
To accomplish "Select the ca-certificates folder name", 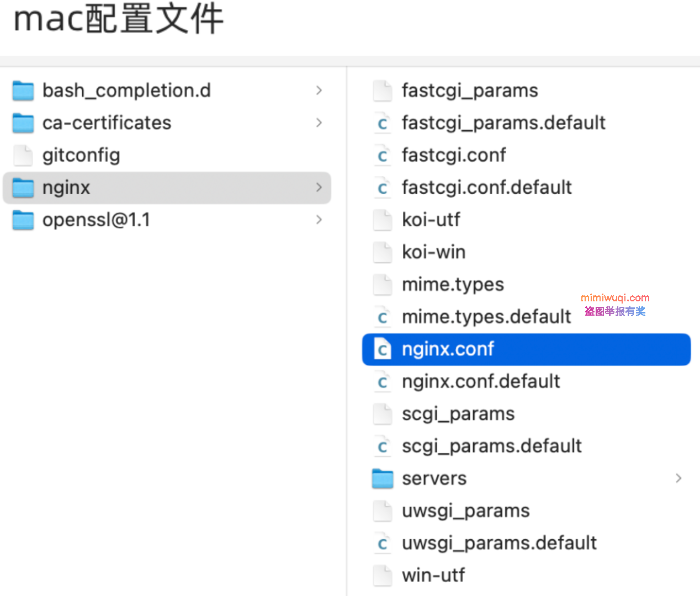I will click(107, 123).
